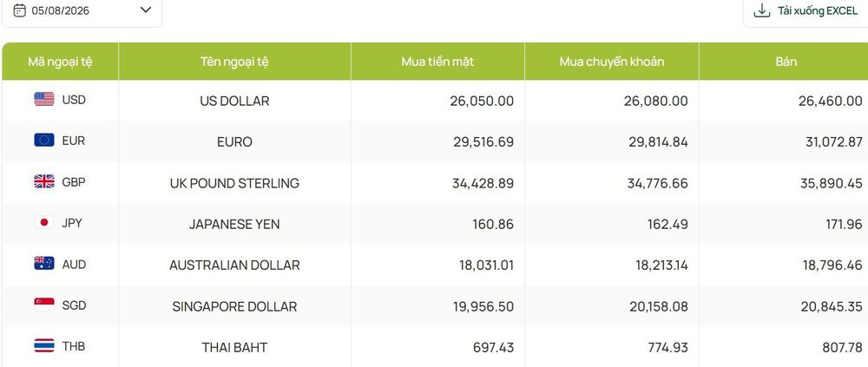Expand the date dropdown chevron

(146, 10)
